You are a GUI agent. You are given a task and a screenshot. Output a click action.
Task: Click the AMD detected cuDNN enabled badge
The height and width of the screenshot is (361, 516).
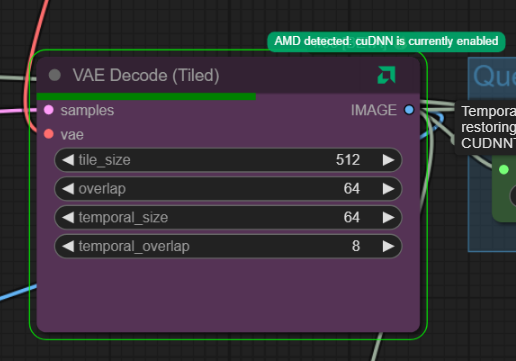(x=386, y=42)
